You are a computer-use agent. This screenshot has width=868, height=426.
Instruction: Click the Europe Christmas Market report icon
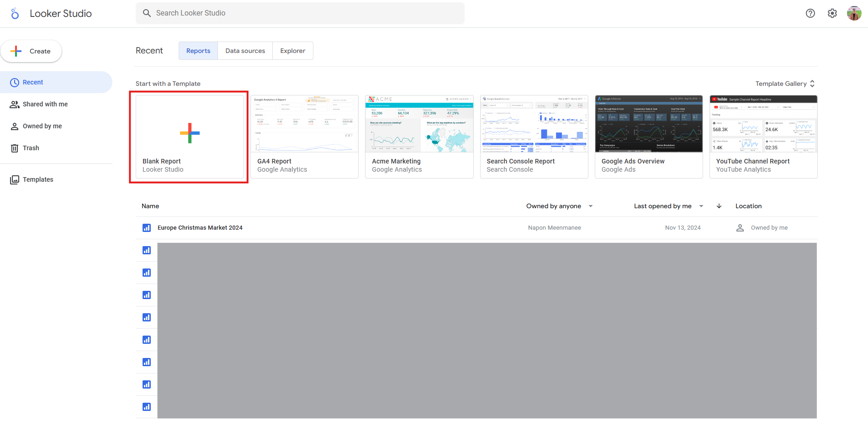point(147,228)
